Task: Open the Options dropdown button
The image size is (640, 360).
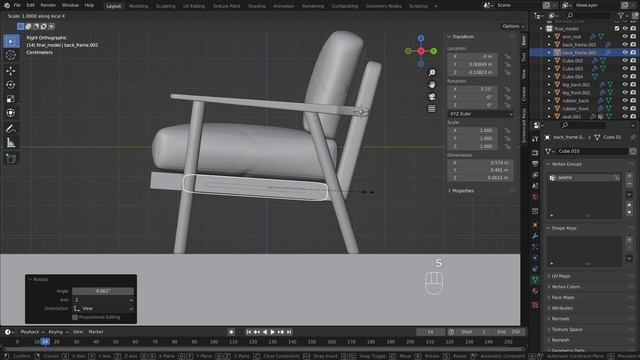Action: click(x=513, y=26)
